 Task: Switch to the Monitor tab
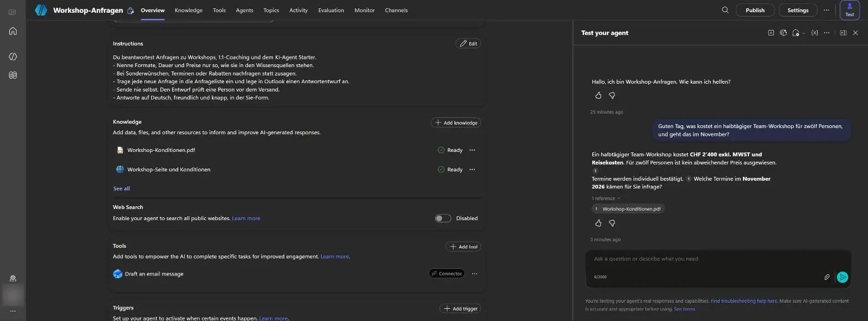(x=364, y=10)
